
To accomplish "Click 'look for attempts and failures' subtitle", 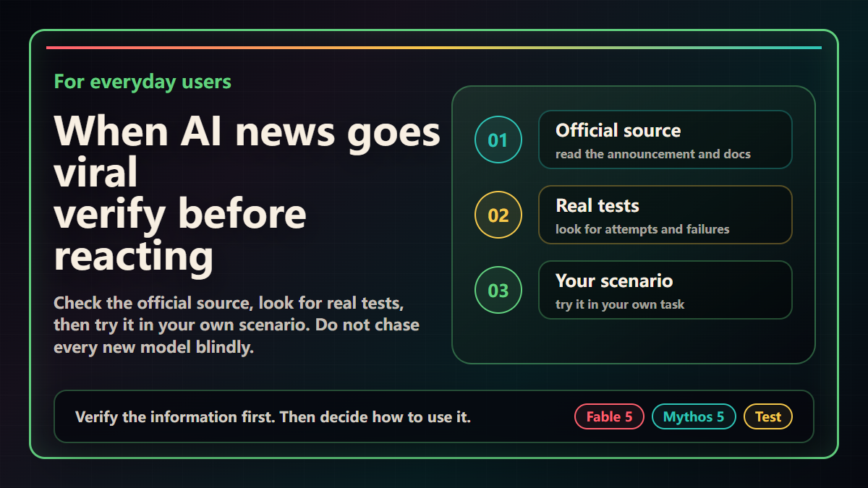I will coord(642,229).
